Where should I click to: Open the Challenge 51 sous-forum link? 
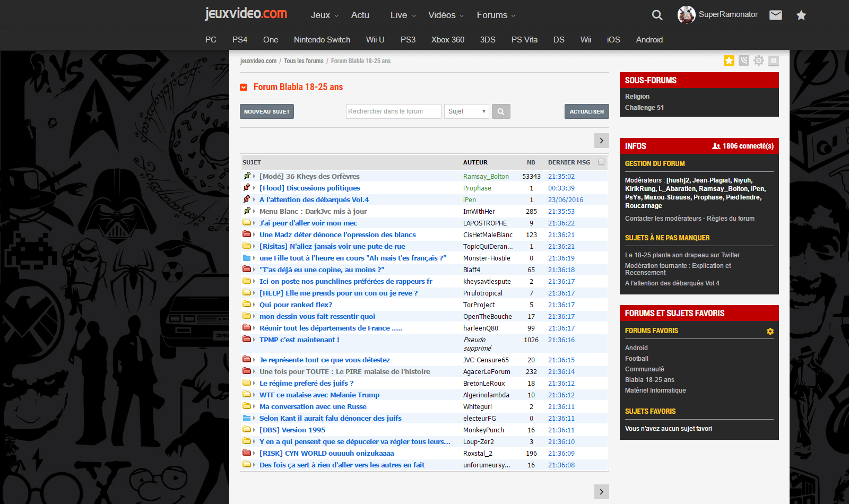click(644, 108)
